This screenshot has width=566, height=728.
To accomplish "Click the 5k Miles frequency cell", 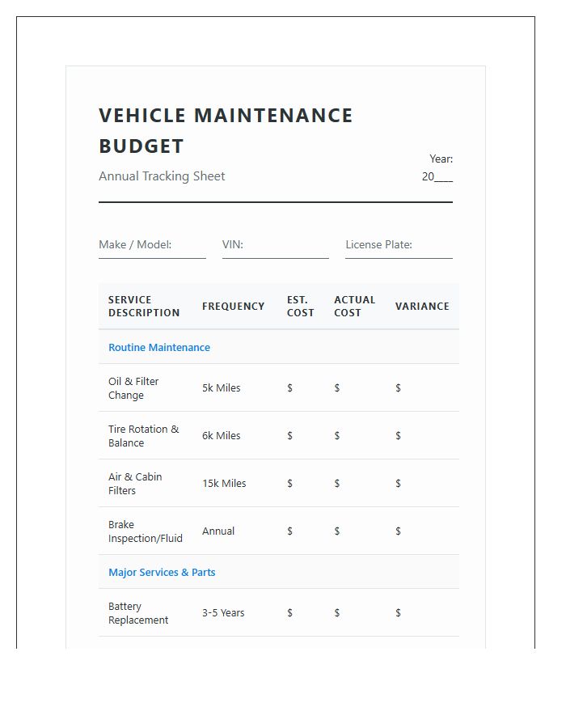I will pyautogui.click(x=234, y=387).
